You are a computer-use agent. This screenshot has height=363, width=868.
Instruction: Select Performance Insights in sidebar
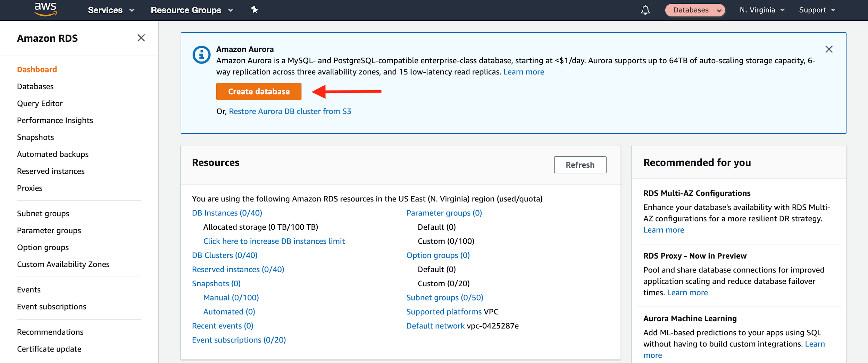point(55,120)
